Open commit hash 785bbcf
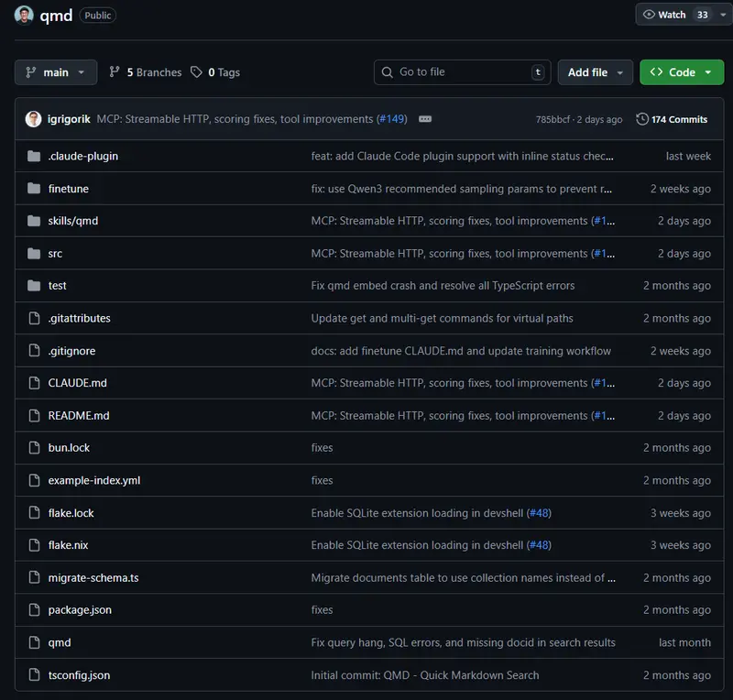This screenshot has width=733, height=700. 553,120
